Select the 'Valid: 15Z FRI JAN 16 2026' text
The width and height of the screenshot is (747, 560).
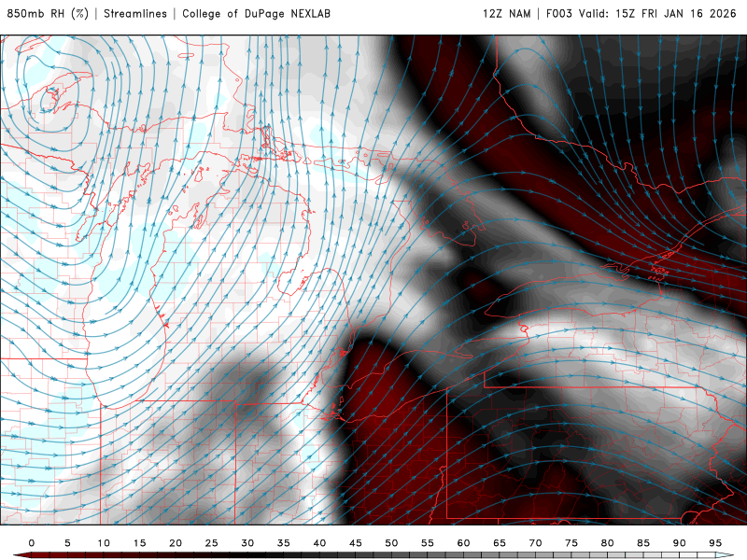click(657, 14)
